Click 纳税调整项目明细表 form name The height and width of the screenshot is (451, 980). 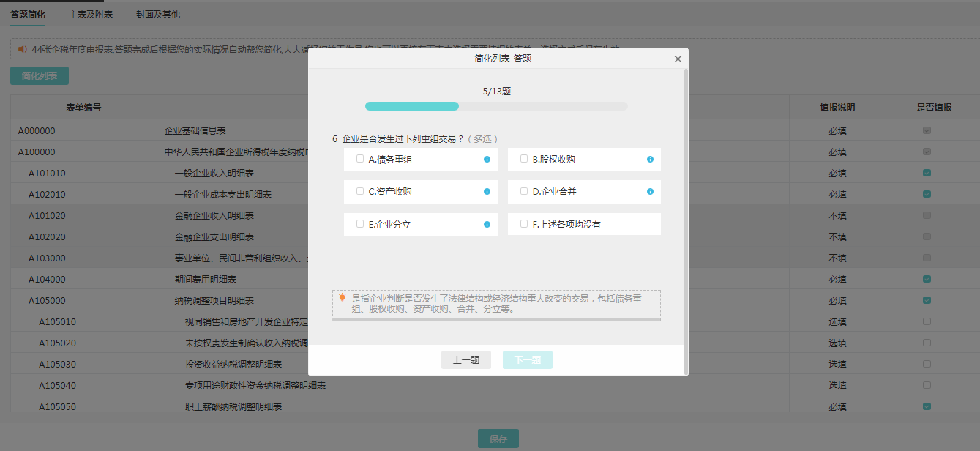[x=214, y=300]
